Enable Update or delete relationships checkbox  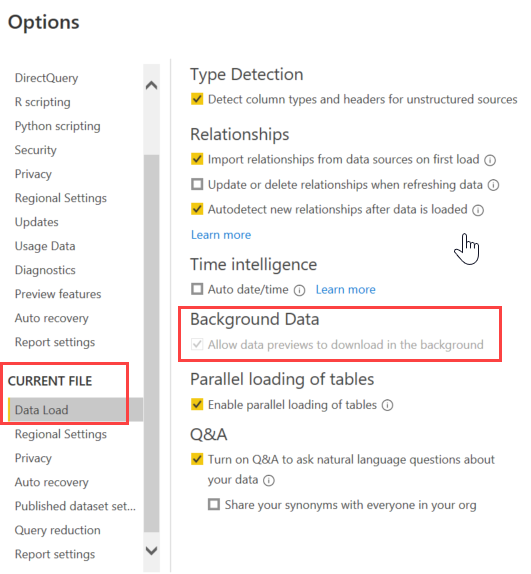coord(197,184)
